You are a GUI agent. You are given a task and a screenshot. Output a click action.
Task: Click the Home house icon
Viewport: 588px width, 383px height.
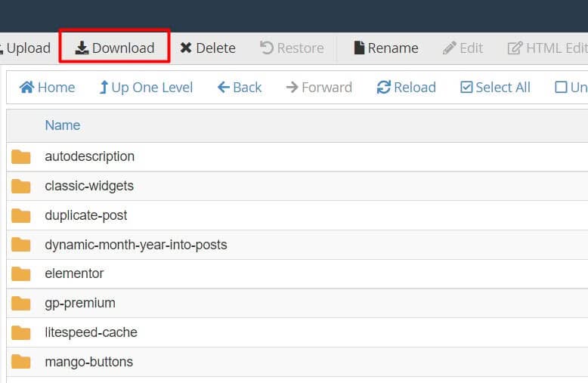[26, 88]
